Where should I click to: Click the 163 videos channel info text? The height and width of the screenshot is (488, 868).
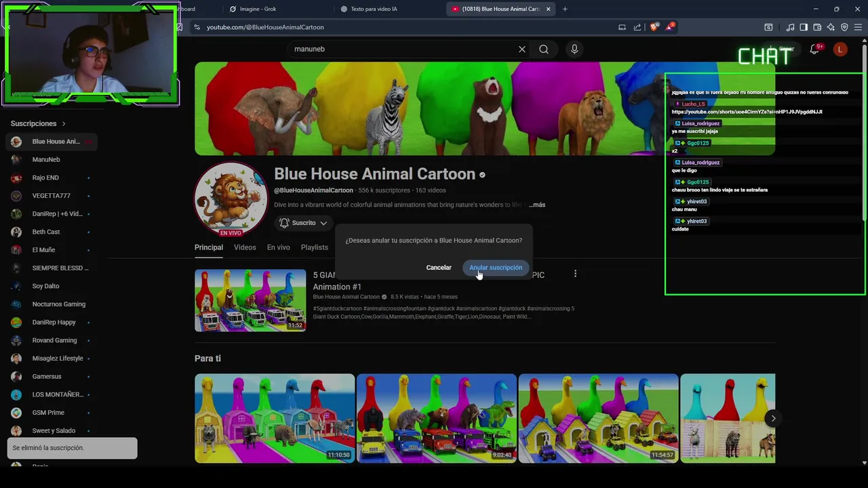click(x=431, y=190)
